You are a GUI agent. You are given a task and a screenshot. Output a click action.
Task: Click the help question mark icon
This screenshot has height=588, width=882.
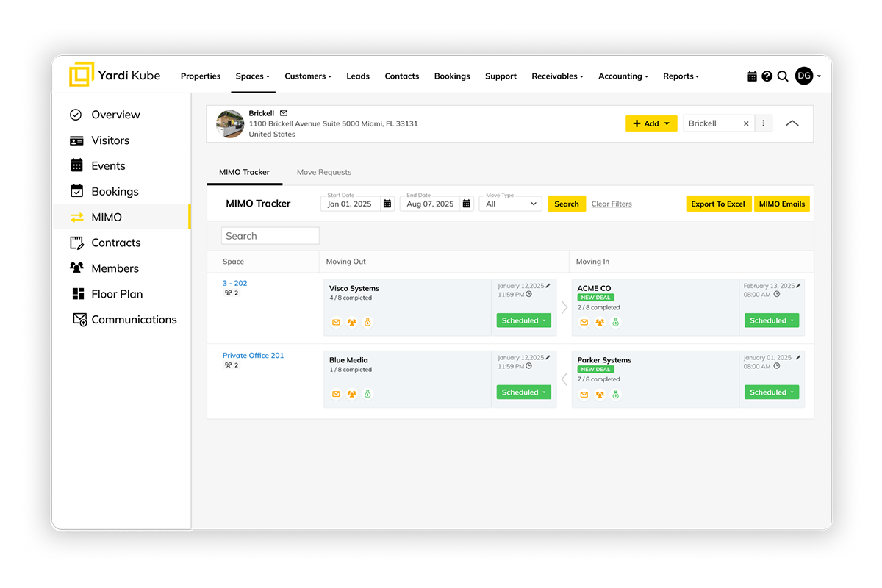(767, 76)
